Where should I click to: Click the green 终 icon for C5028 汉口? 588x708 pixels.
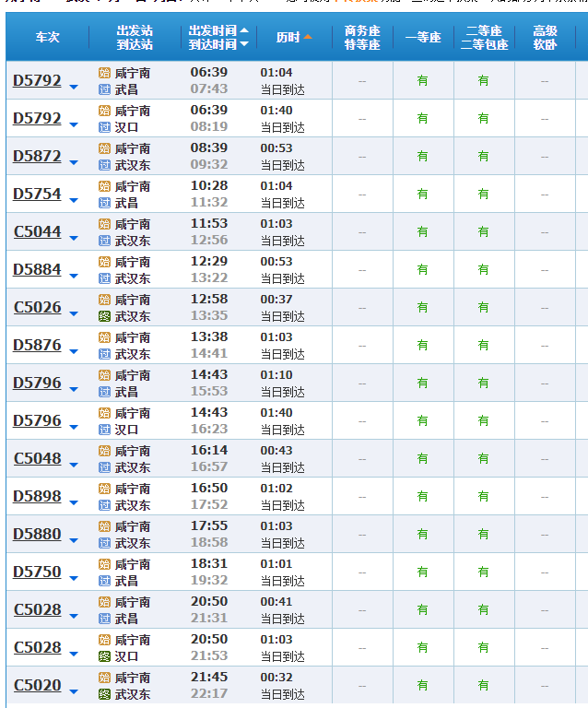[105, 656]
